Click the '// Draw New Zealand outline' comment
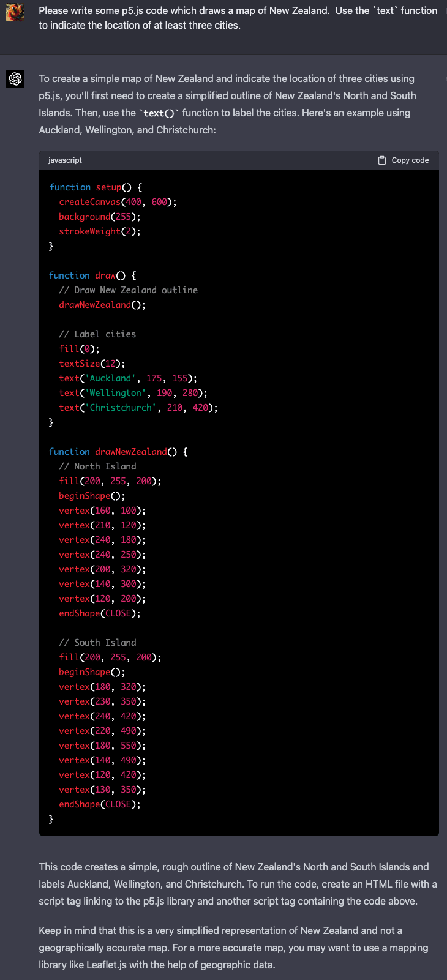 [x=128, y=290]
